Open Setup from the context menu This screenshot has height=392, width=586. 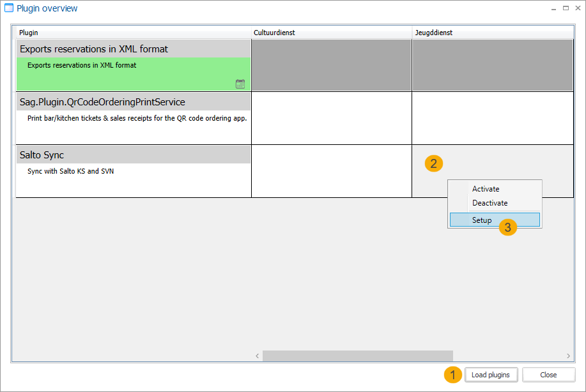coord(482,220)
